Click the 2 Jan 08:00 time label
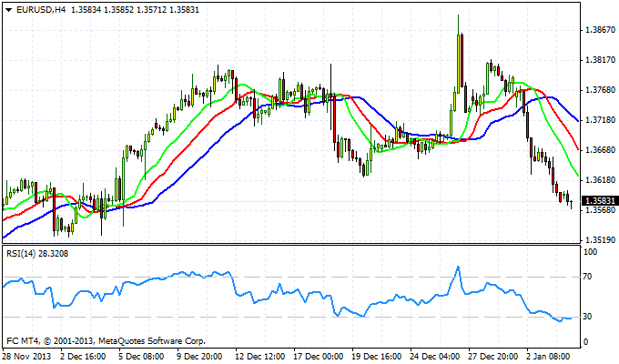 click(548, 356)
